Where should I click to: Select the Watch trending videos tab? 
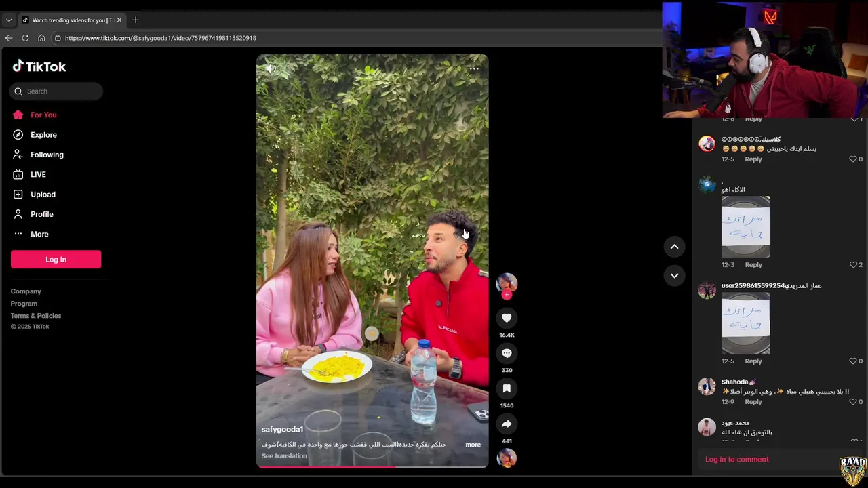pyautogui.click(x=72, y=20)
